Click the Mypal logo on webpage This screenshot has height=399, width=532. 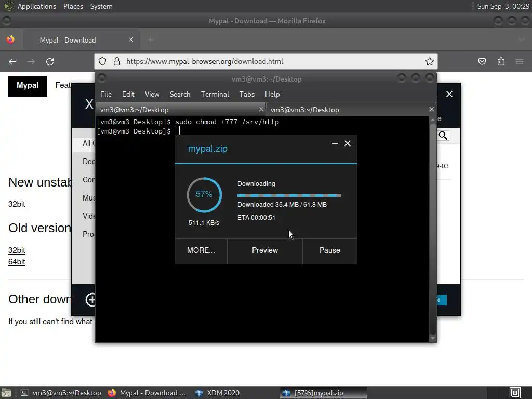pyautogui.click(x=28, y=86)
